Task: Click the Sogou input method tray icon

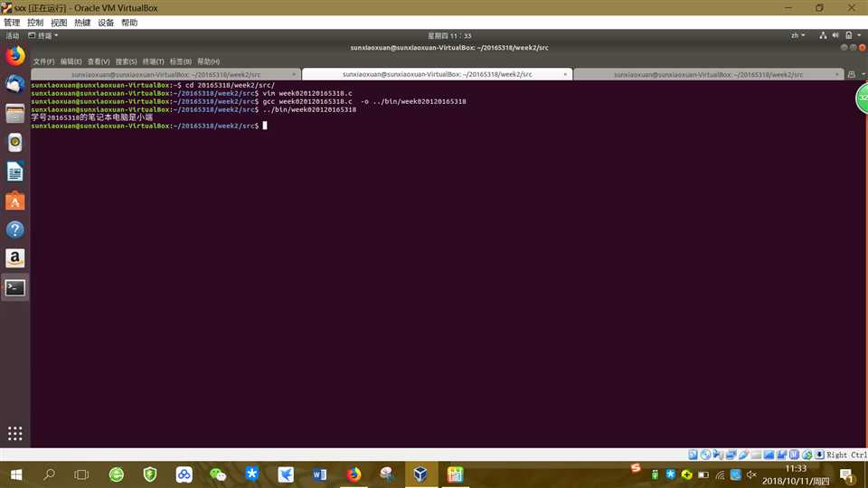Action: 636,468
